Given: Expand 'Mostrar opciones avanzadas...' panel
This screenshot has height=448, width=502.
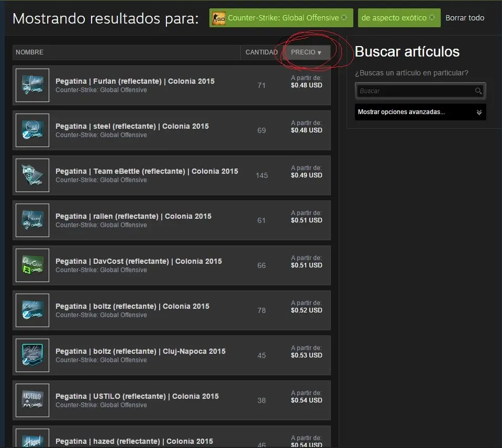Looking at the screenshot, I should pyautogui.click(x=420, y=112).
